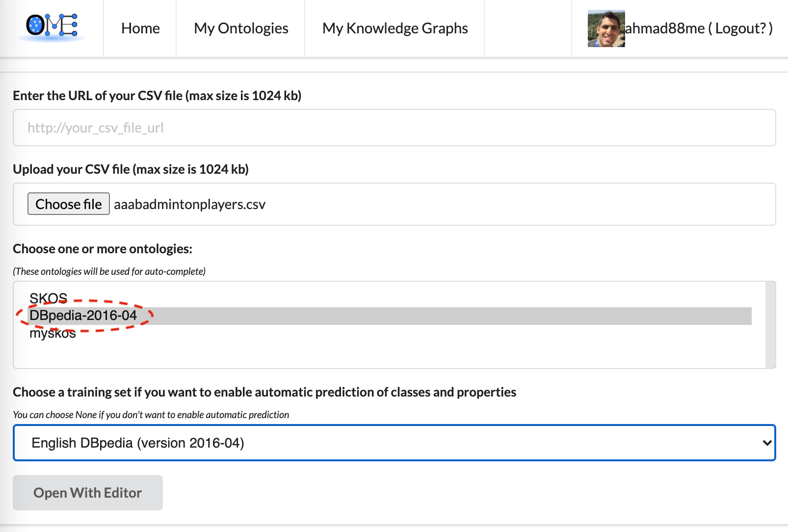Select the DBpedia-2016-04 ontology option

point(83,316)
